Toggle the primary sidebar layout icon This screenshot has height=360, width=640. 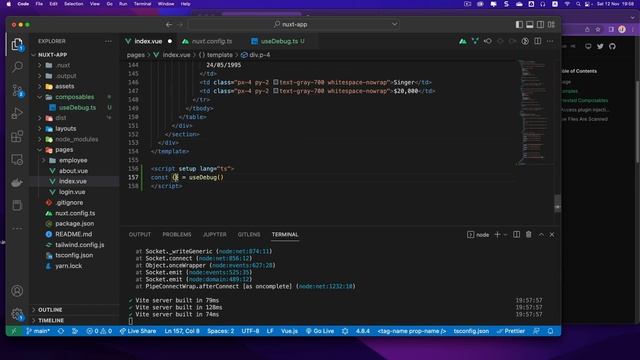pyautogui.click(x=519, y=24)
